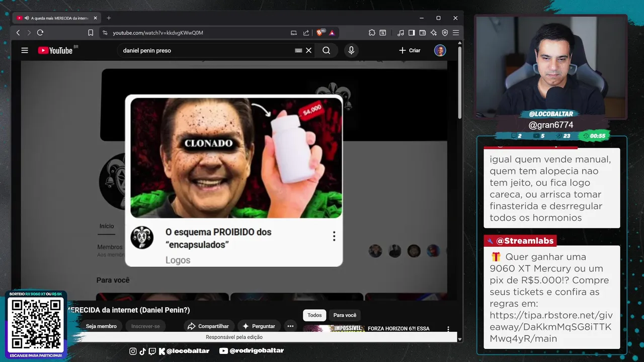Click the giveaway tipa.rbstore.net link text

click(551, 327)
